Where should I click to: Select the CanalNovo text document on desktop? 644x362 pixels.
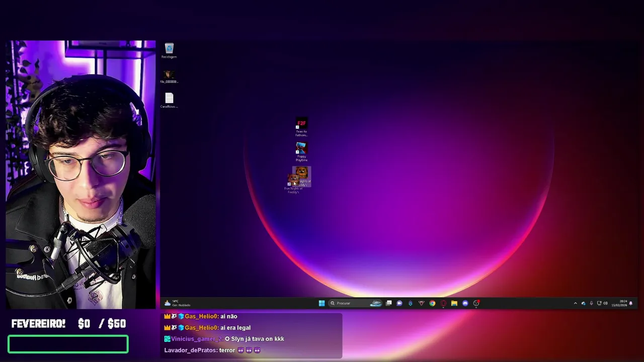click(169, 101)
